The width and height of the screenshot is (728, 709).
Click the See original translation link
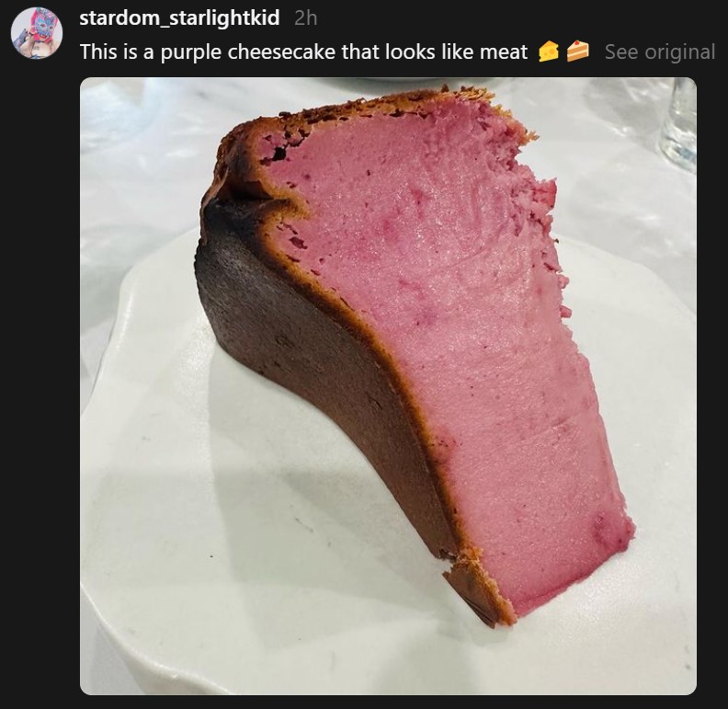[x=660, y=51]
